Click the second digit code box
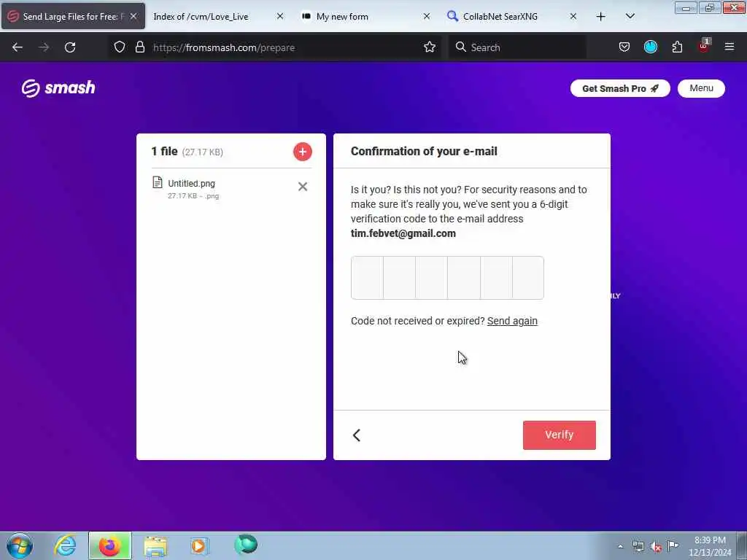Screen dimensions: 747x560 coord(399,278)
